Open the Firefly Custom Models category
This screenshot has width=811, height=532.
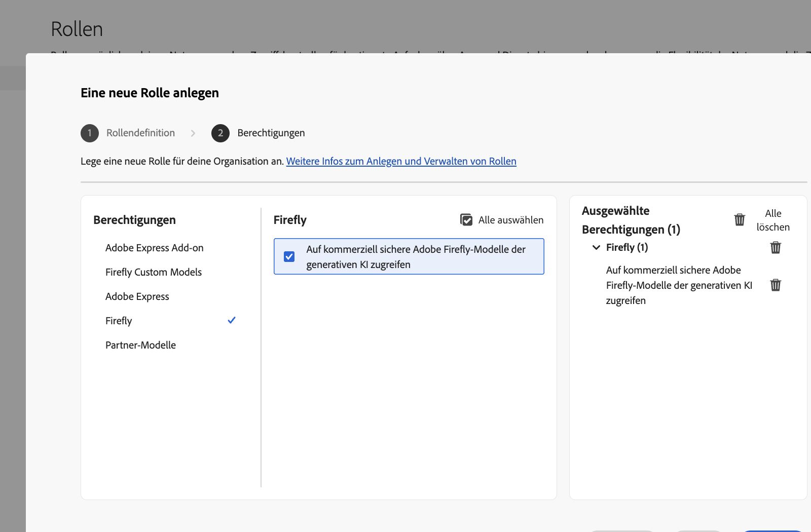153,272
